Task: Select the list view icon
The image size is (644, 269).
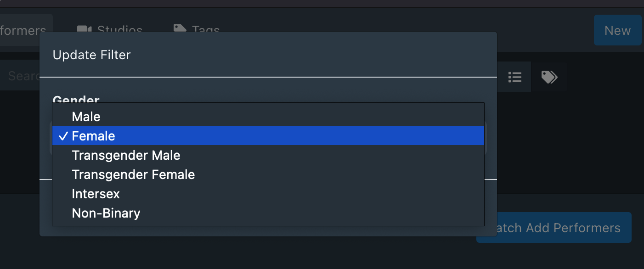Action: [x=514, y=77]
